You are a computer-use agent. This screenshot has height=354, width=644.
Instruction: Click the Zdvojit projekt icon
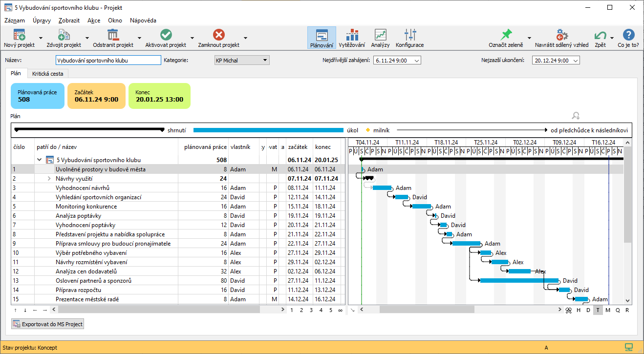pyautogui.click(x=64, y=35)
